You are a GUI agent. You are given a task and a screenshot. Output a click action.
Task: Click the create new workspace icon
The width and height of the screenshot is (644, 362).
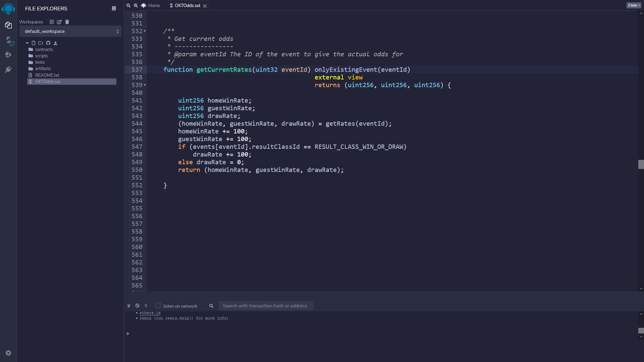click(52, 22)
